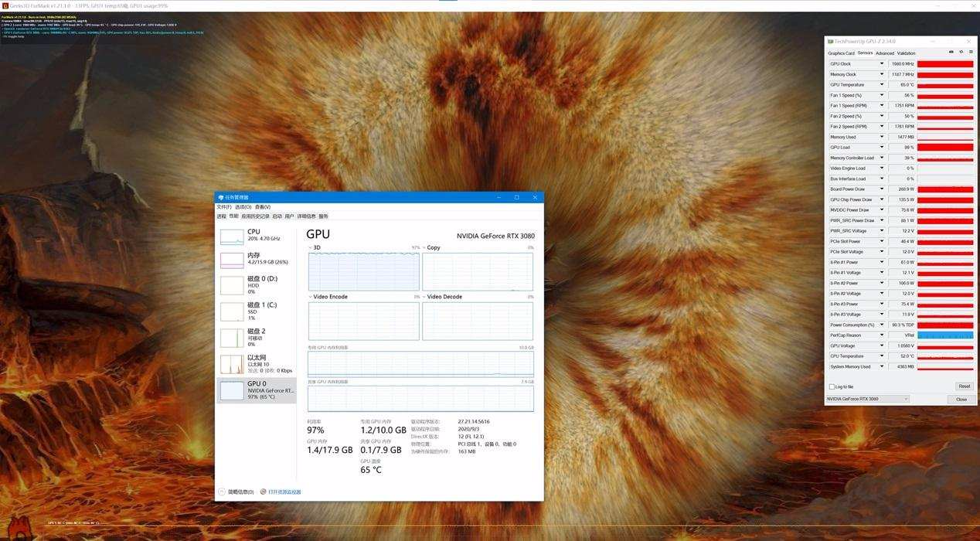
Task: Open the 3D engine graph selector dropdown
Action: point(311,247)
